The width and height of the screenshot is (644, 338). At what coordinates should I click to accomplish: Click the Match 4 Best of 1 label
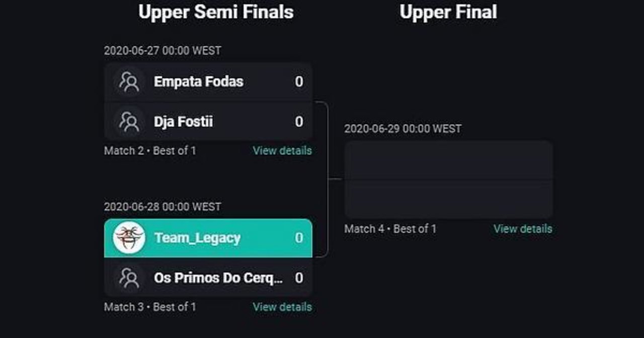pyautogui.click(x=390, y=229)
